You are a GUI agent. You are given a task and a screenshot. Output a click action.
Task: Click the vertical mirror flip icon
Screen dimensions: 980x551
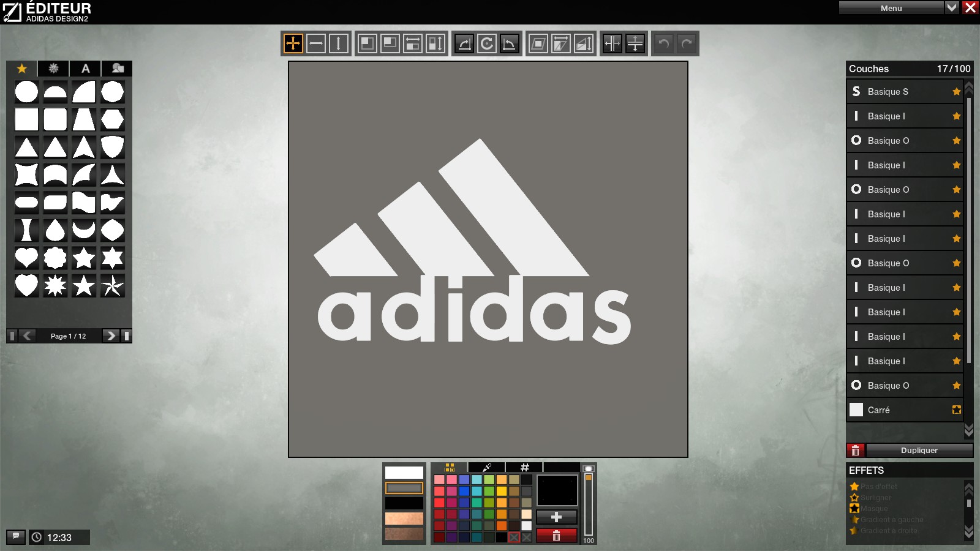[635, 43]
